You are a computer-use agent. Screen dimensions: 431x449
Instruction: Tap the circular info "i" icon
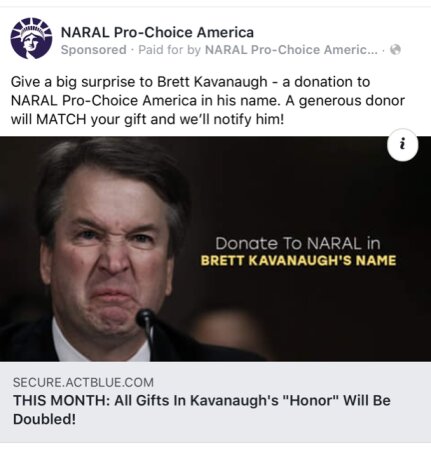403,144
